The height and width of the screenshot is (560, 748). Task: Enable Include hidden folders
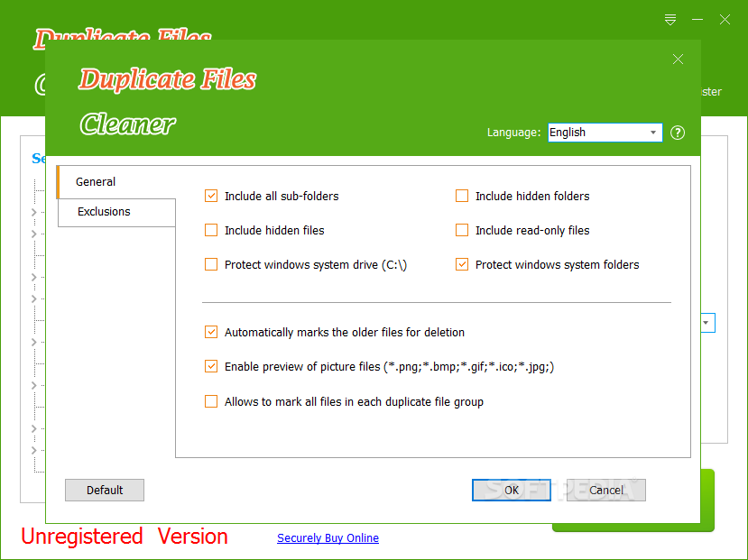point(462,196)
